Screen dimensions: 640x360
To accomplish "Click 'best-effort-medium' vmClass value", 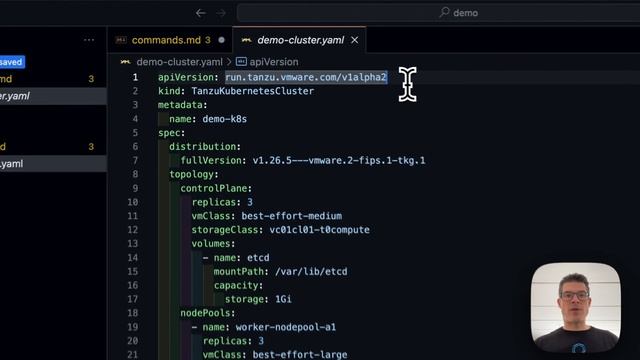I will pos(292,216).
